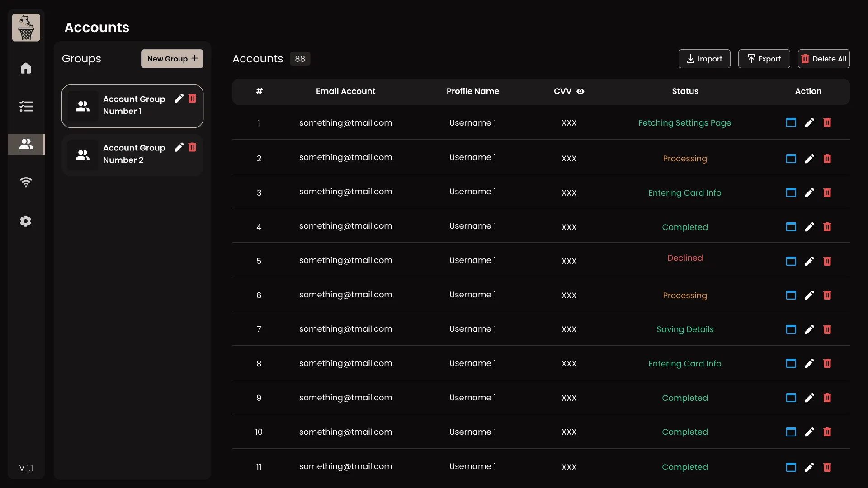Image resolution: width=868 pixels, height=488 pixels.
Task: Select Account Group Number 1
Action: click(x=132, y=106)
